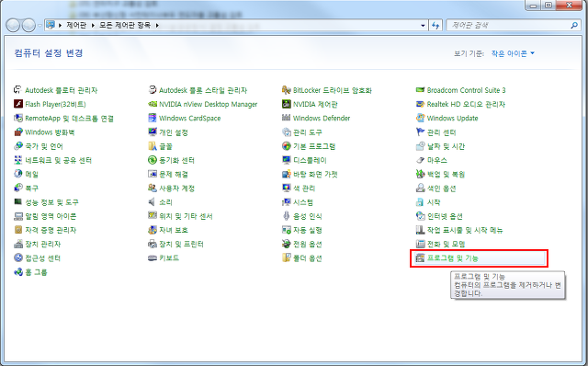
Task: Open 바탕 화면 가젯 link
Action: (315, 174)
